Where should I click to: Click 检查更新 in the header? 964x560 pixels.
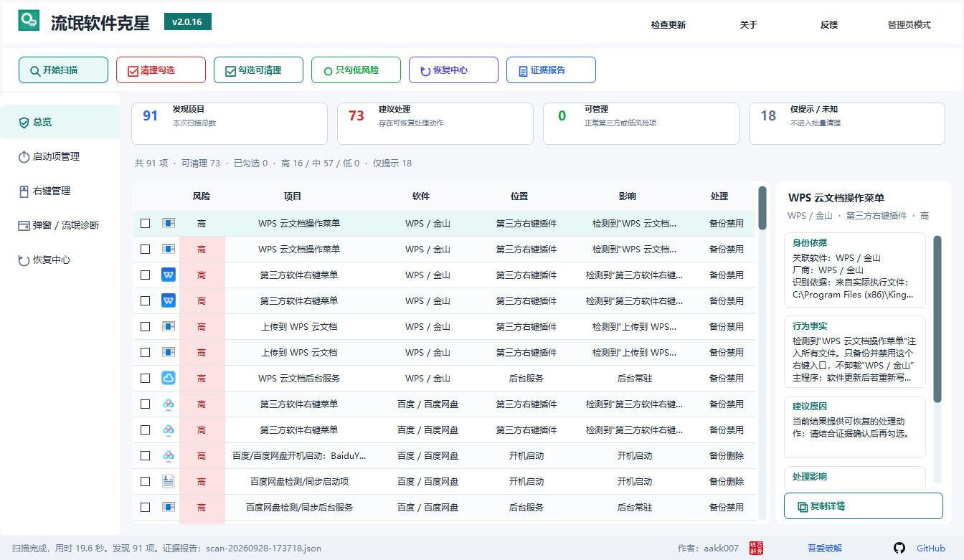[x=668, y=25]
